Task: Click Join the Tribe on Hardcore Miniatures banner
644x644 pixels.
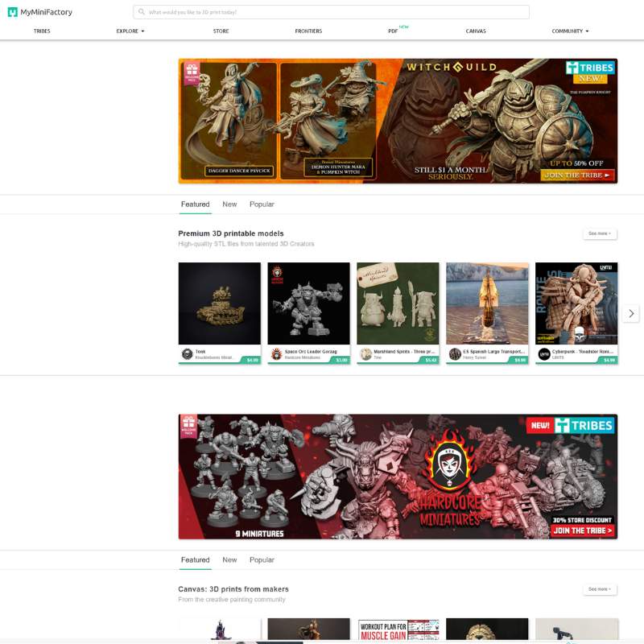Action: point(583,530)
